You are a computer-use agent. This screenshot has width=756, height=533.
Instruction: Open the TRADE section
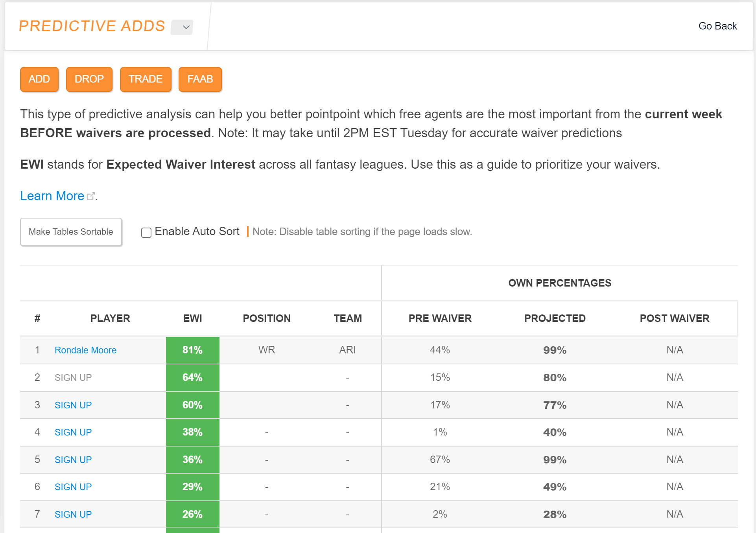click(x=145, y=79)
